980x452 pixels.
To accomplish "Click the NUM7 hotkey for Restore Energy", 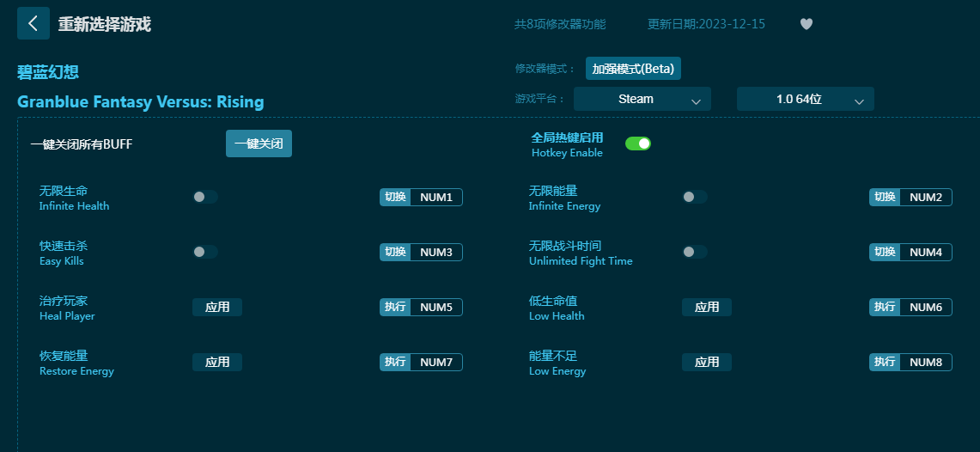I will pyautogui.click(x=436, y=362).
